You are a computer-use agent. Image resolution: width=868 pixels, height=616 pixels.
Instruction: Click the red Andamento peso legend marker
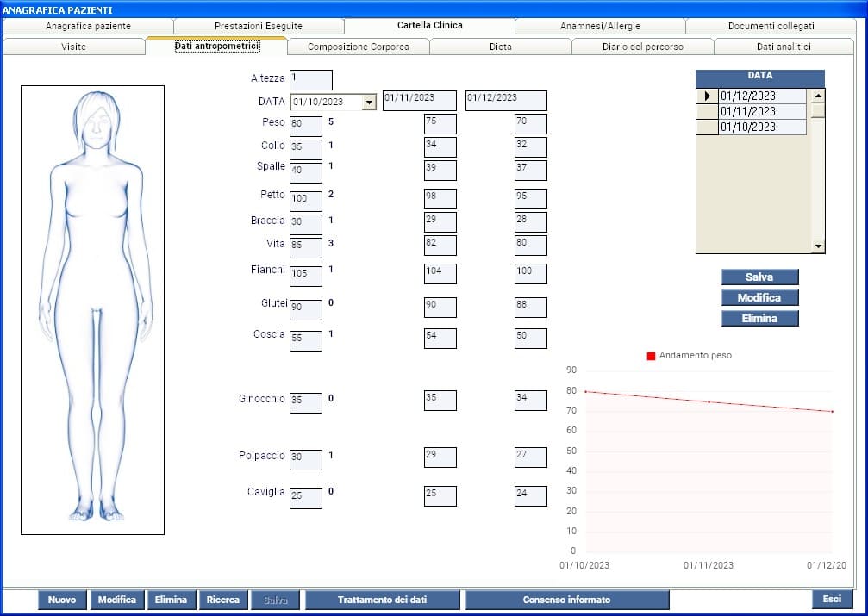click(651, 356)
